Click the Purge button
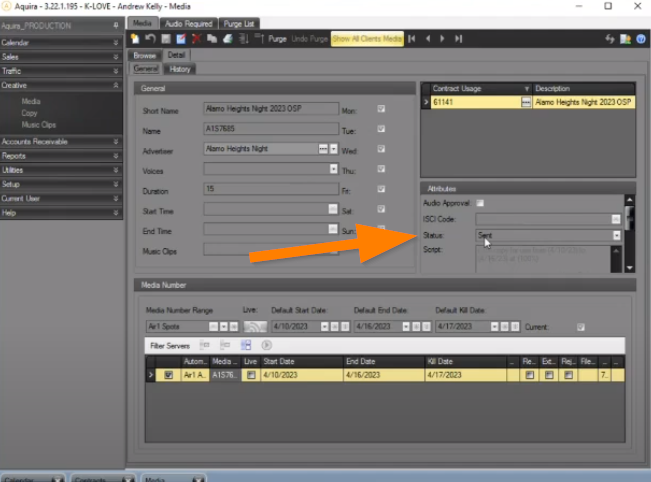Image resolution: width=651 pixels, height=482 pixels. tap(277, 39)
